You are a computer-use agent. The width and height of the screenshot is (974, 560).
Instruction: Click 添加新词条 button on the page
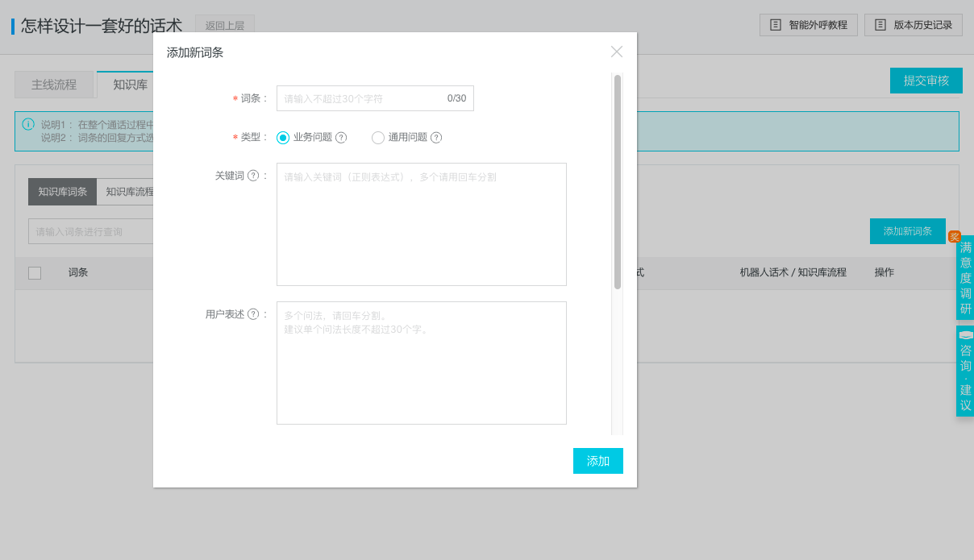[x=908, y=231]
